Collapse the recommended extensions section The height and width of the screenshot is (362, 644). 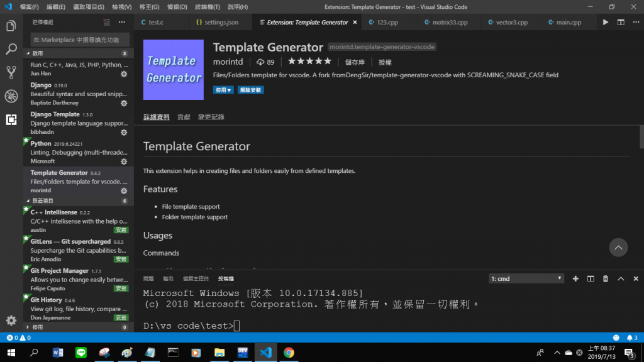pyautogui.click(x=78, y=200)
